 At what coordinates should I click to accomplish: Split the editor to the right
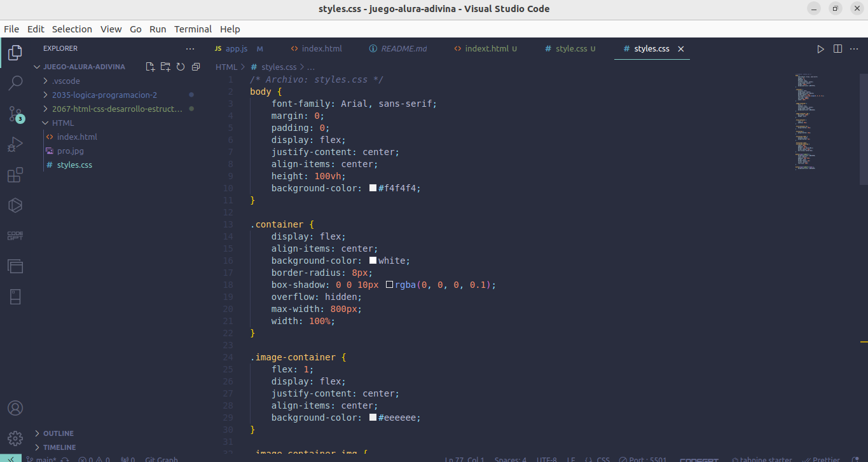click(837, 49)
